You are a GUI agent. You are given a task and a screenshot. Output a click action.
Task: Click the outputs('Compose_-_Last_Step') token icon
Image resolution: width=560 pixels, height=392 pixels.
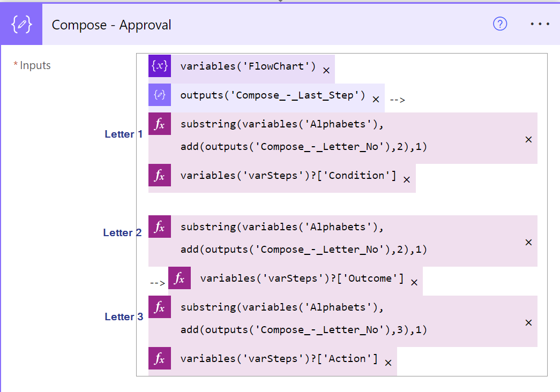[x=159, y=94]
